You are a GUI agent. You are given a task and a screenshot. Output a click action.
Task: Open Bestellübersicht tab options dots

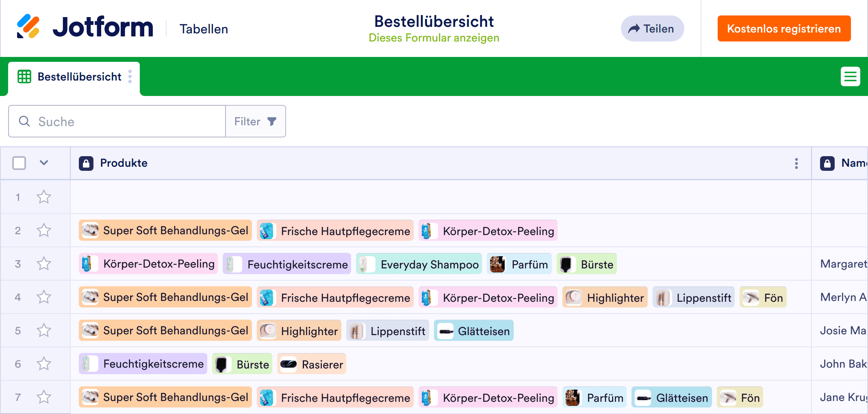click(x=130, y=76)
